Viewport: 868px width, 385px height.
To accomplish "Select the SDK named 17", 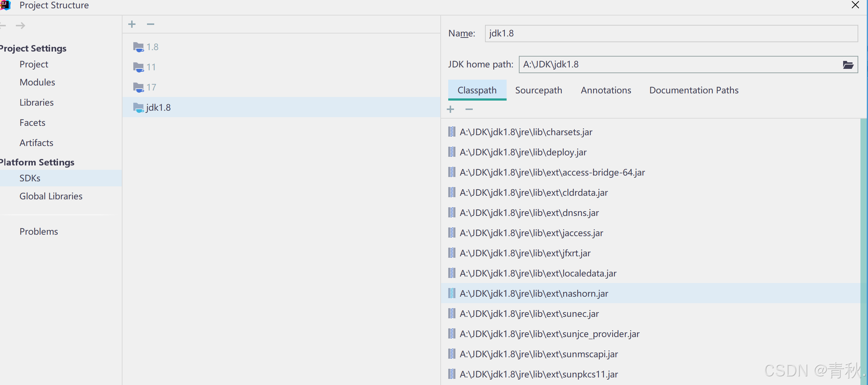I will 151,87.
